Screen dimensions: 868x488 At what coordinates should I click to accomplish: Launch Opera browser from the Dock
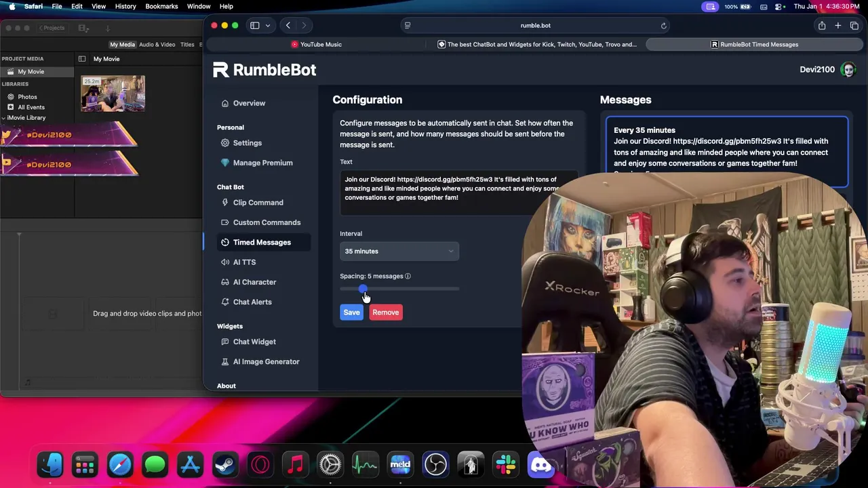pyautogui.click(x=260, y=465)
